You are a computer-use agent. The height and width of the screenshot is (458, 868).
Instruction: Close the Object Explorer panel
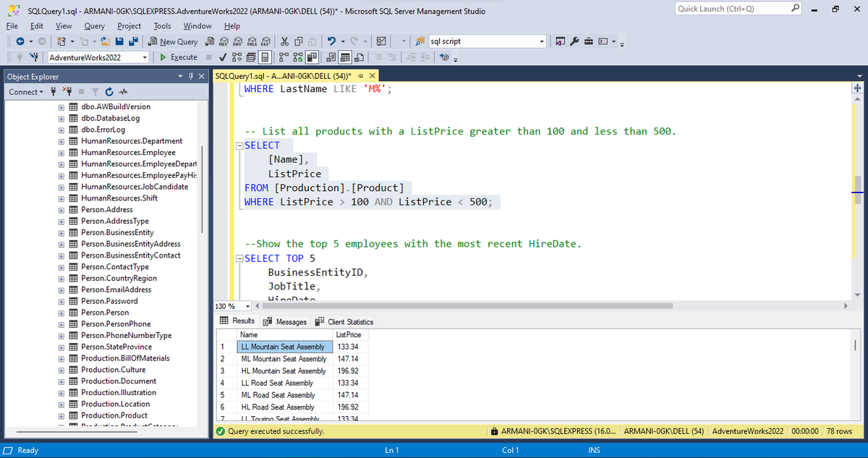pos(200,77)
